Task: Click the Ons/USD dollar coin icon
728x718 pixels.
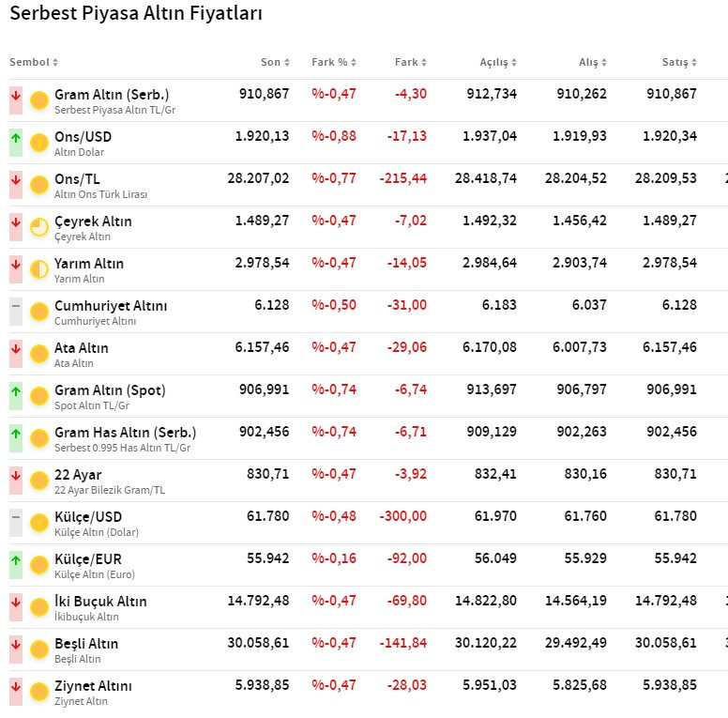Action: click(39, 143)
